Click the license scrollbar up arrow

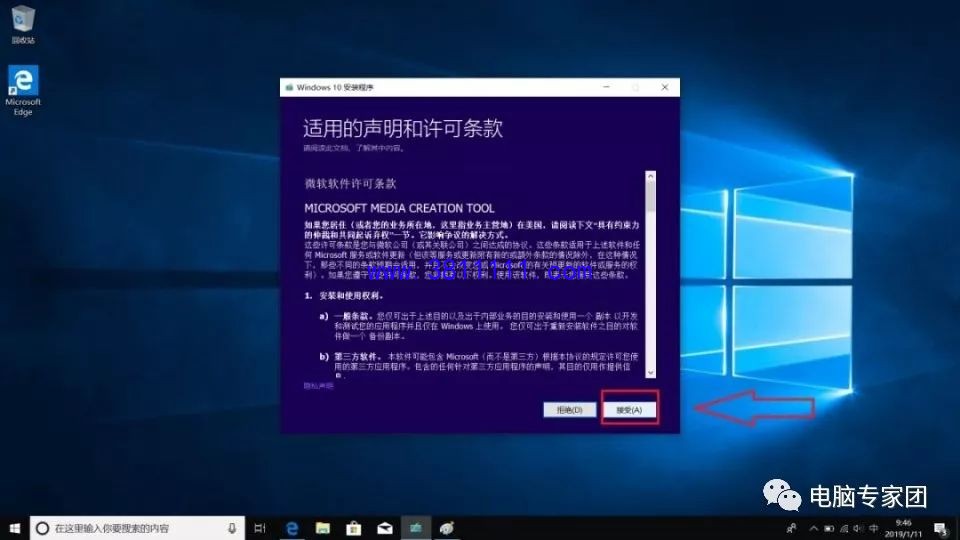650,176
